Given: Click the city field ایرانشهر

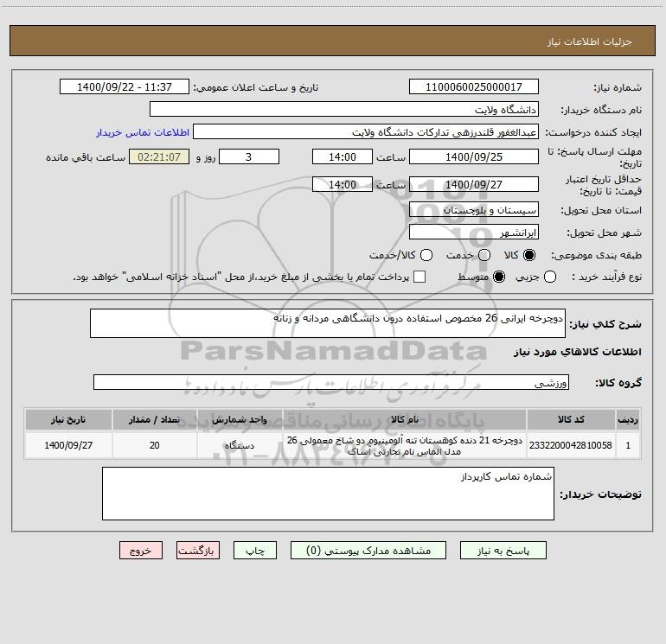Looking at the screenshot, I should coord(474,232).
